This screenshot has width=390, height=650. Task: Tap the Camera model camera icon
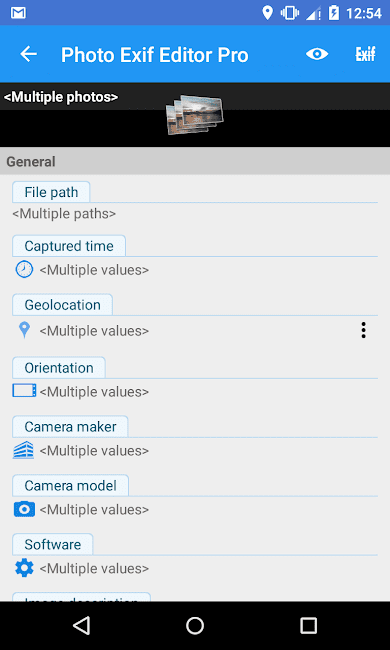[x=24, y=509]
